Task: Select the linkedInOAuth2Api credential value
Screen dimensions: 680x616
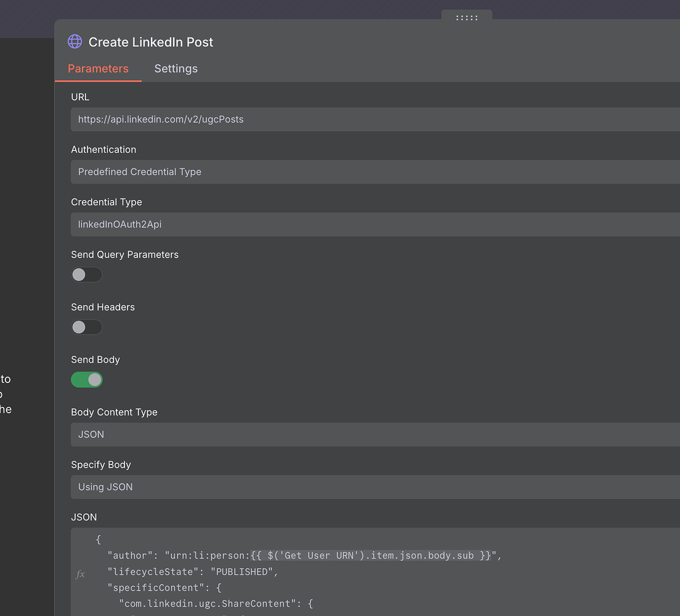Action: tap(119, 224)
